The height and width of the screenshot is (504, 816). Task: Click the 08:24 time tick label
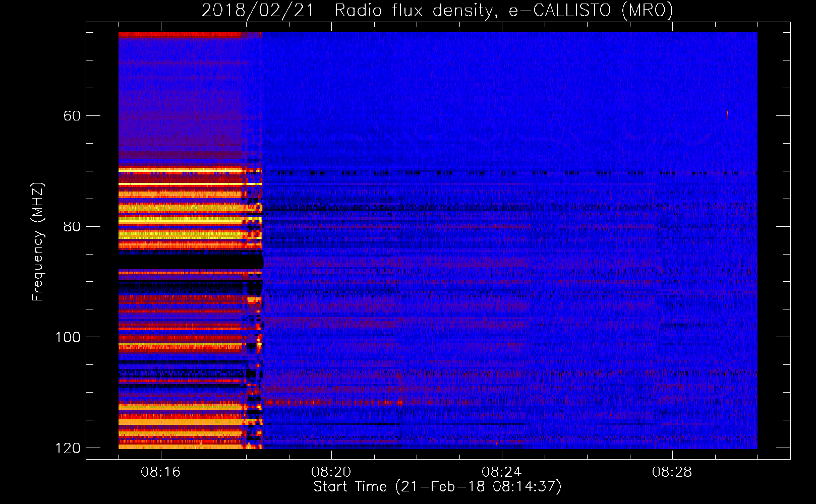501,472
